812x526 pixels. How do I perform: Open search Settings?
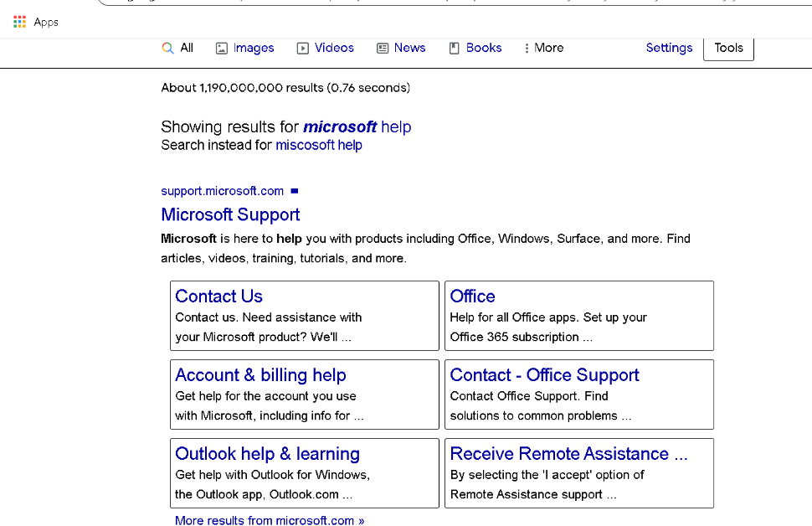coord(669,49)
